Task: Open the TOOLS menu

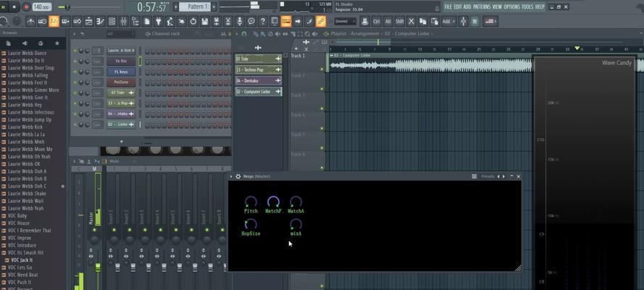Action: click(527, 7)
